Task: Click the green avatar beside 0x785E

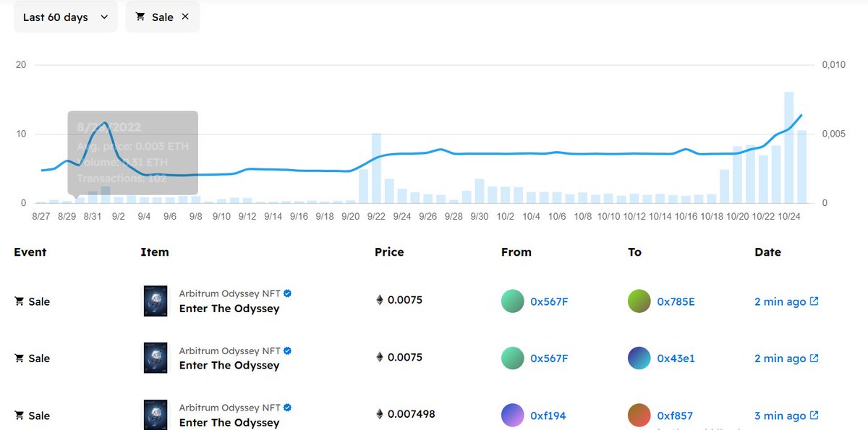Action: click(x=639, y=301)
